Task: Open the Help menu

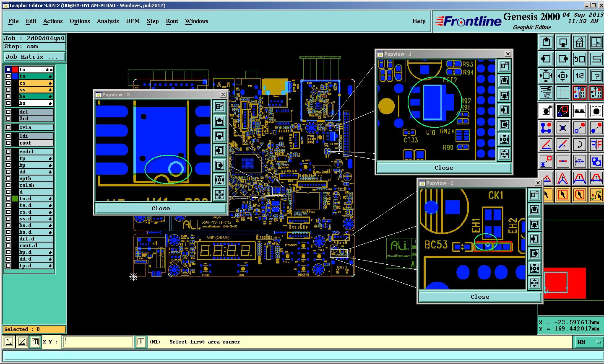Action: click(419, 21)
